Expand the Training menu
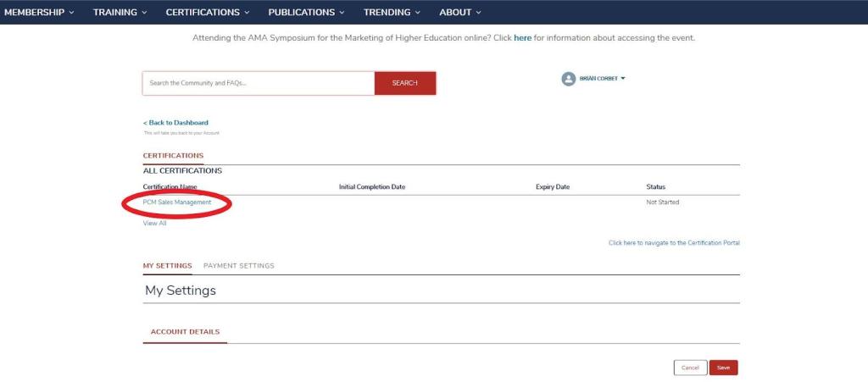Image resolution: width=868 pixels, height=382 pixels. tap(120, 13)
